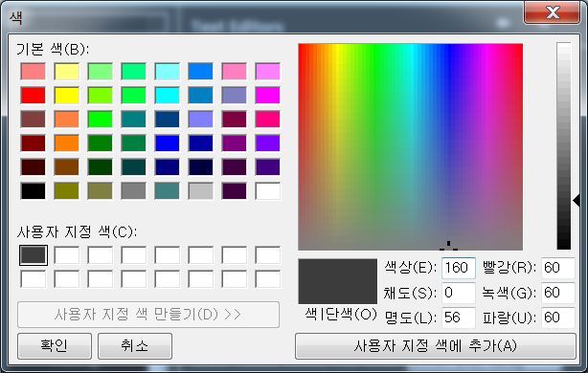588x373 pixels.
Task: Select the cyan swatch in second row
Action: [168, 96]
